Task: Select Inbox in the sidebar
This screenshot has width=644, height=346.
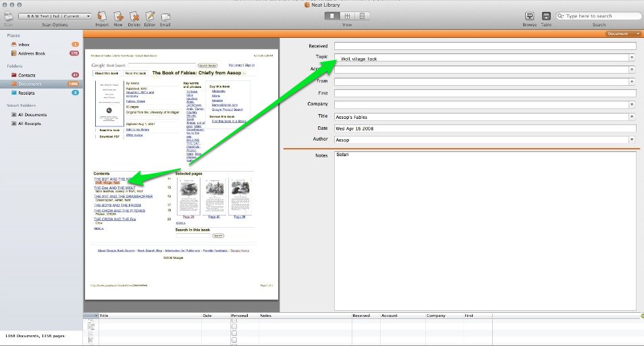Action: coord(24,45)
